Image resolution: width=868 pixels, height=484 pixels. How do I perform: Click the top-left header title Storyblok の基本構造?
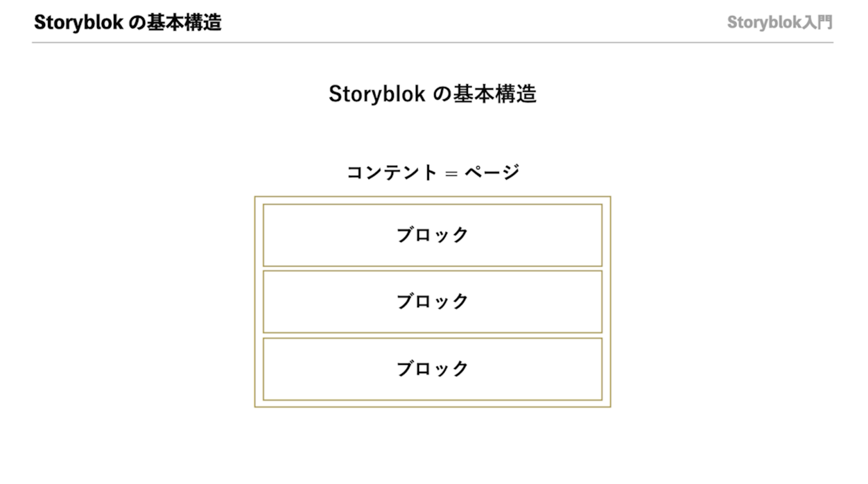coord(128,23)
